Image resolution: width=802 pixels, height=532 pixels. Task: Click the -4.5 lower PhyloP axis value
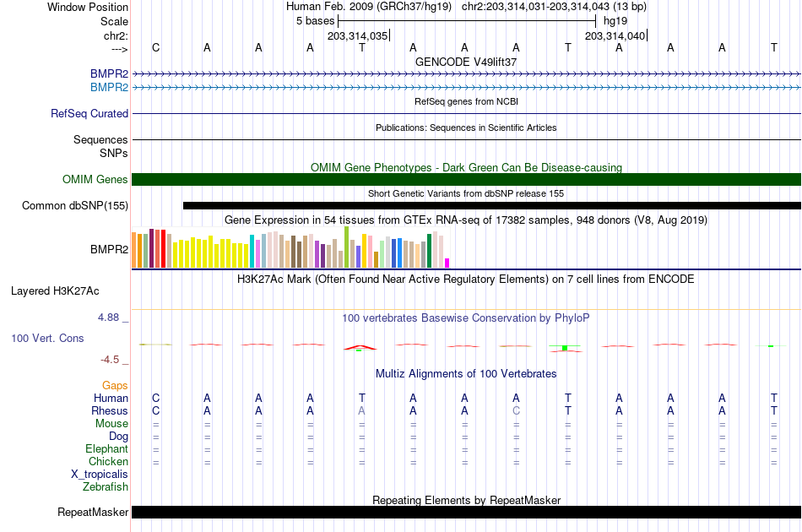[110, 360]
